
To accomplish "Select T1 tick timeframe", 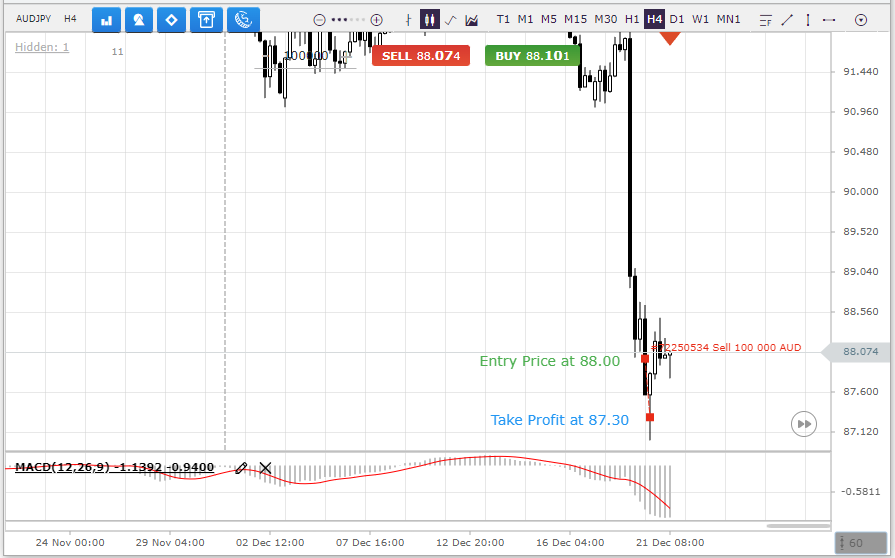I will (503, 19).
